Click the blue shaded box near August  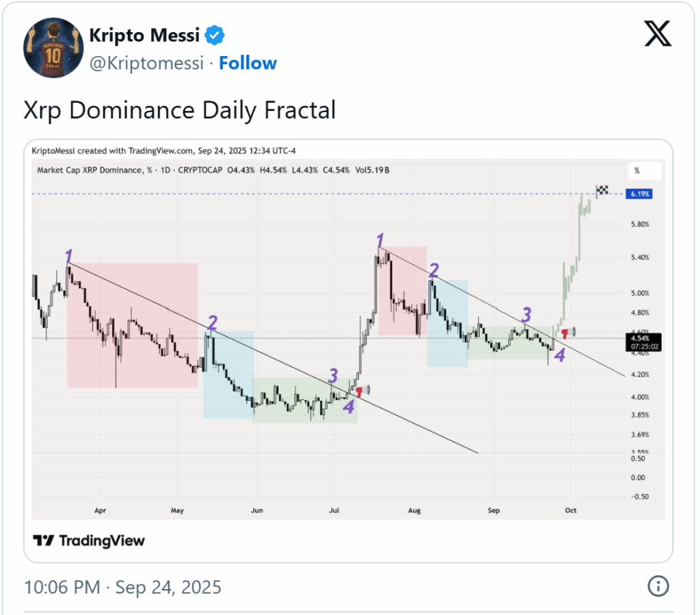pos(447,323)
